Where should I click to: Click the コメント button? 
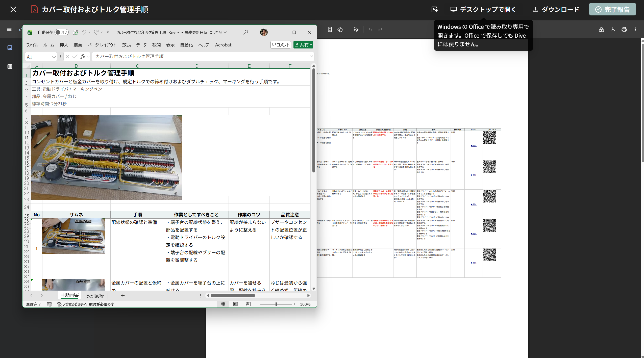[281, 45]
